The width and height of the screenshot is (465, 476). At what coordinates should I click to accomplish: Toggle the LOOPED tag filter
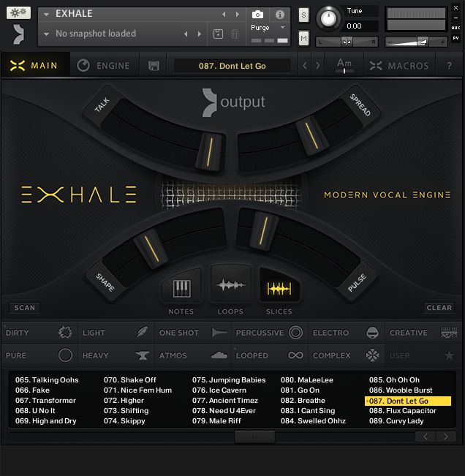[x=270, y=355]
